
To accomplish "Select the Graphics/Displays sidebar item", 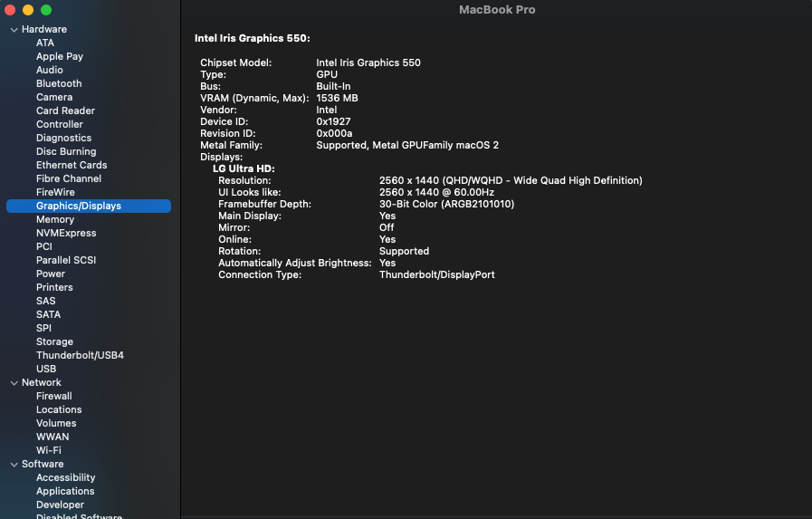I will pos(89,206).
